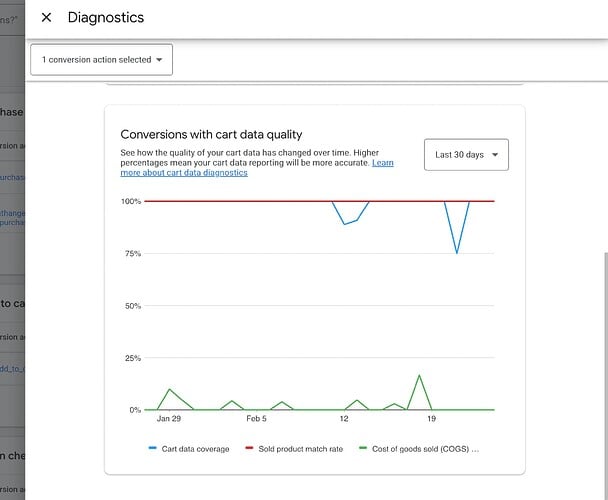Expand the 'Last 30 days' date range dropdown
The height and width of the screenshot is (500, 608).
coord(466,155)
